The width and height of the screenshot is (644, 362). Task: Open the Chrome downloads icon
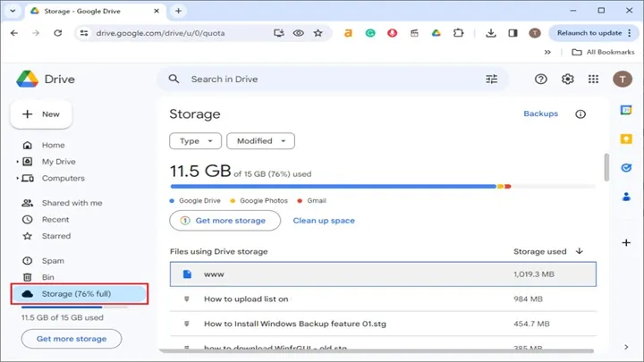click(x=490, y=33)
